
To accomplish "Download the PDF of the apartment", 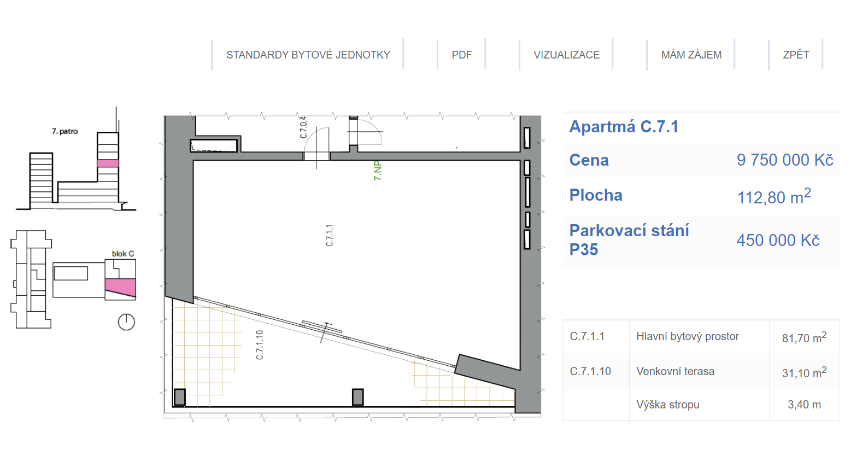I will [x=461, y=55].
